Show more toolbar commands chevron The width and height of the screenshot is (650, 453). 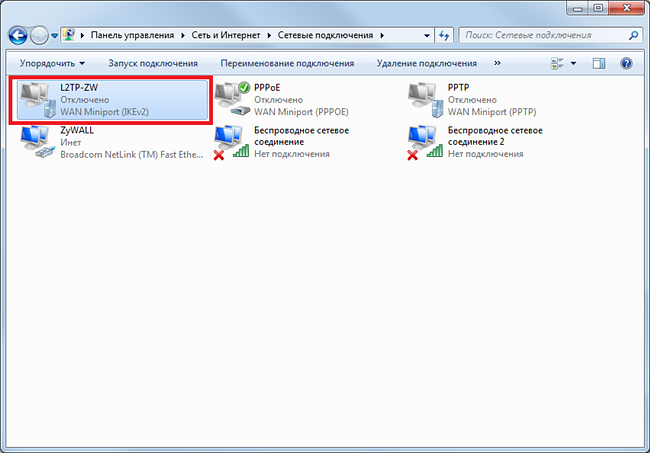(497, 63)
